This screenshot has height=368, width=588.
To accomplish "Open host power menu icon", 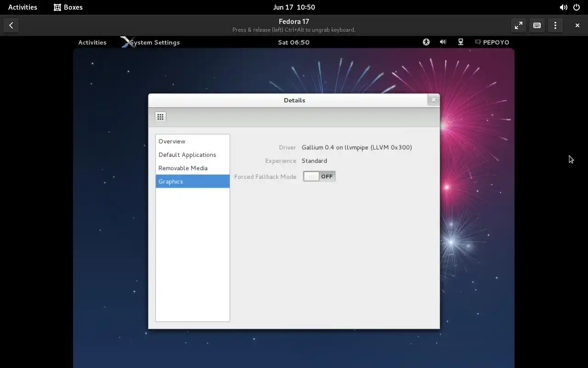I will (577, 7).
